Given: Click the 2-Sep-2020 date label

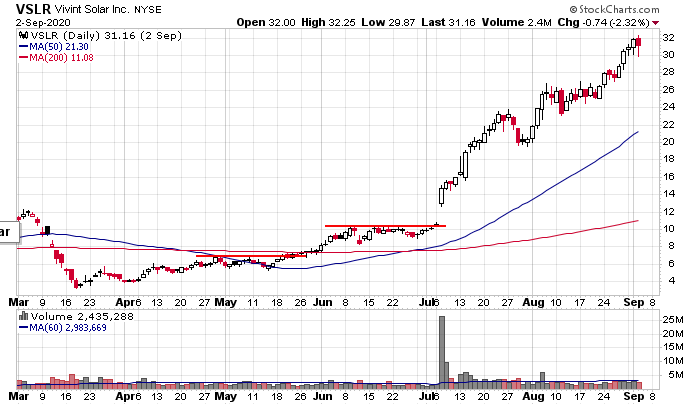Looking at the screenshot, I should [43, 22].
